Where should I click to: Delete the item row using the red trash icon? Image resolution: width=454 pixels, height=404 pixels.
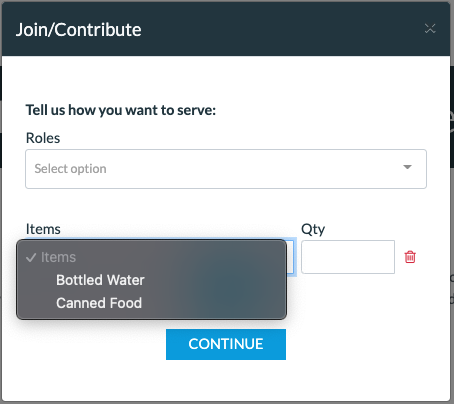[410, 257]
